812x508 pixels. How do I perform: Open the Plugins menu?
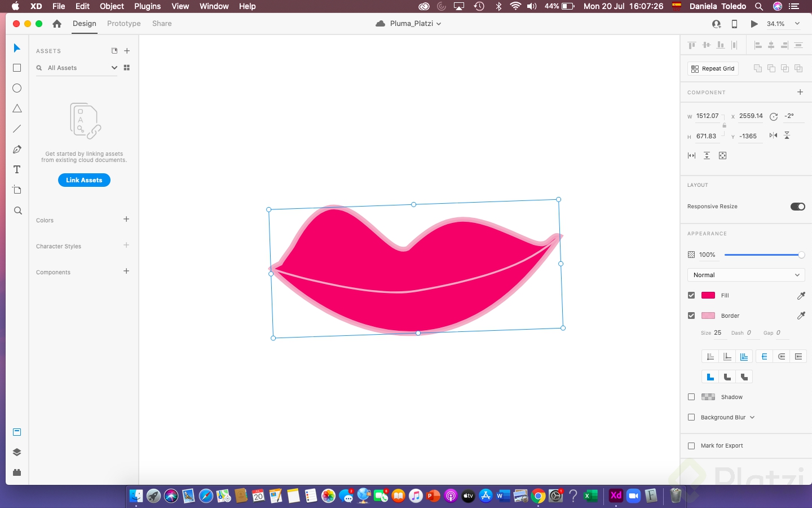(147, 6)
